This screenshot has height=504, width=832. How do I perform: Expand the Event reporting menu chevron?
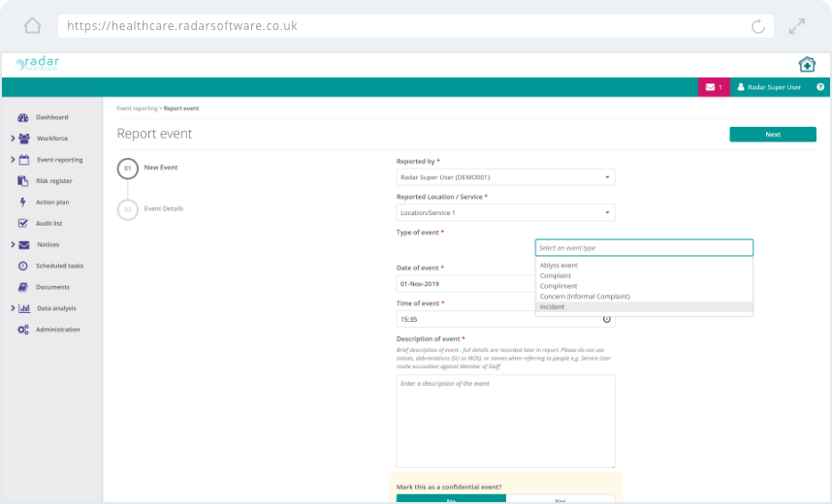click(x=13, y=160)
